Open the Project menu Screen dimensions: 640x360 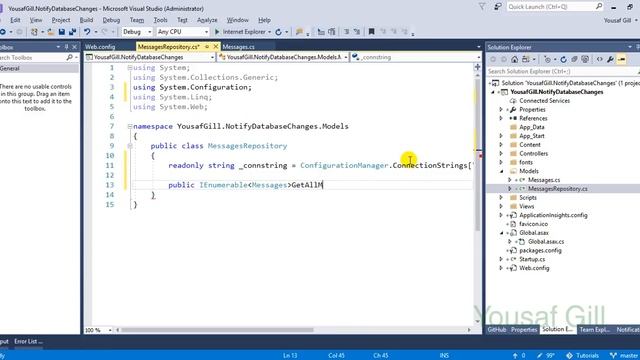click(x=61, y=20)
